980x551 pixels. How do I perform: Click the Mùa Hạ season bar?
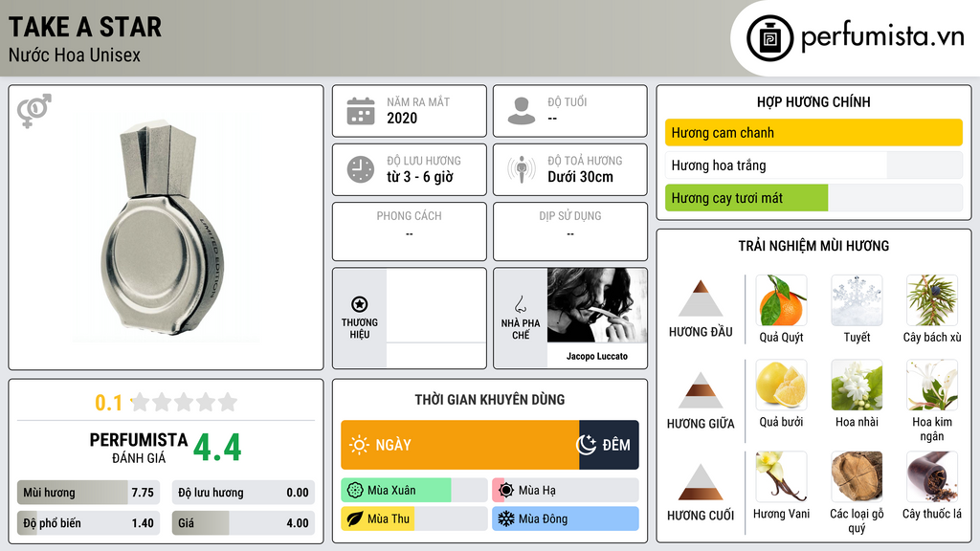click(566, 491)
